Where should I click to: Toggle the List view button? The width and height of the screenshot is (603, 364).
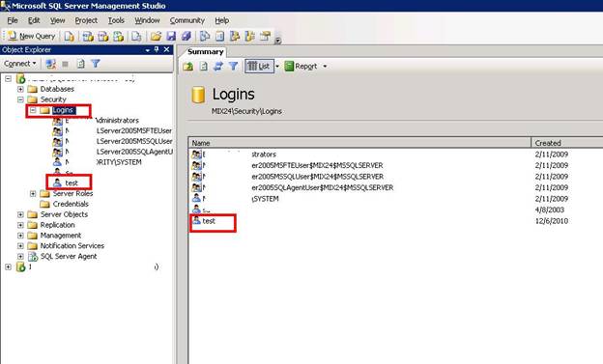click(259, 66)
